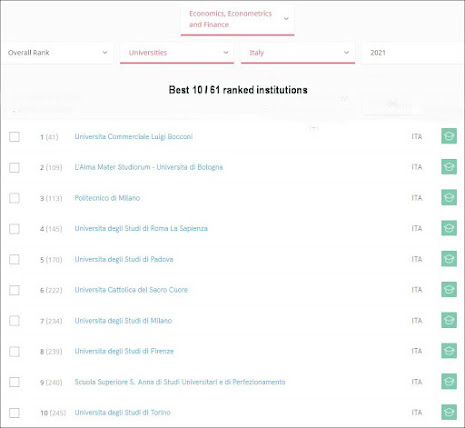
Task: Open Scuola Superiore S. Anna di Studi Universitari link
Action: (x=180, y=382)
